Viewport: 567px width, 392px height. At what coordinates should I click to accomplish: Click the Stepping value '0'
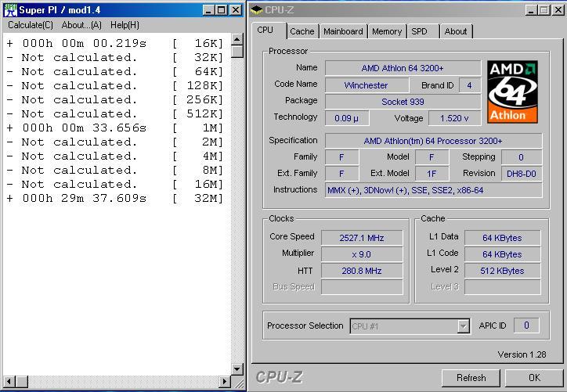[522, 157]
